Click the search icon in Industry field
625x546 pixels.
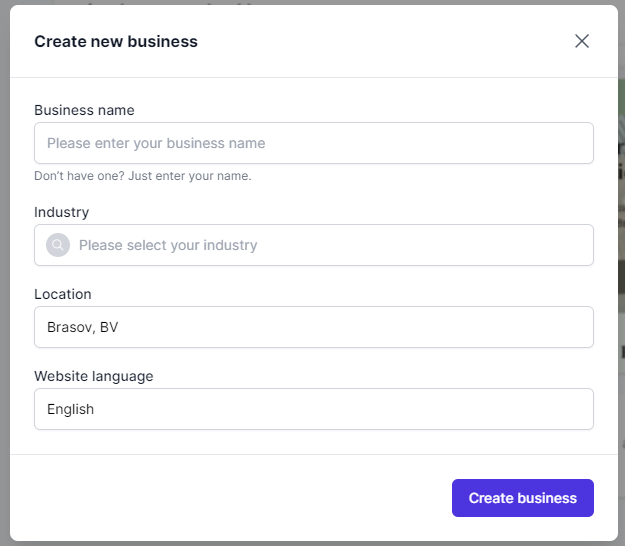[x=58, y=245]
